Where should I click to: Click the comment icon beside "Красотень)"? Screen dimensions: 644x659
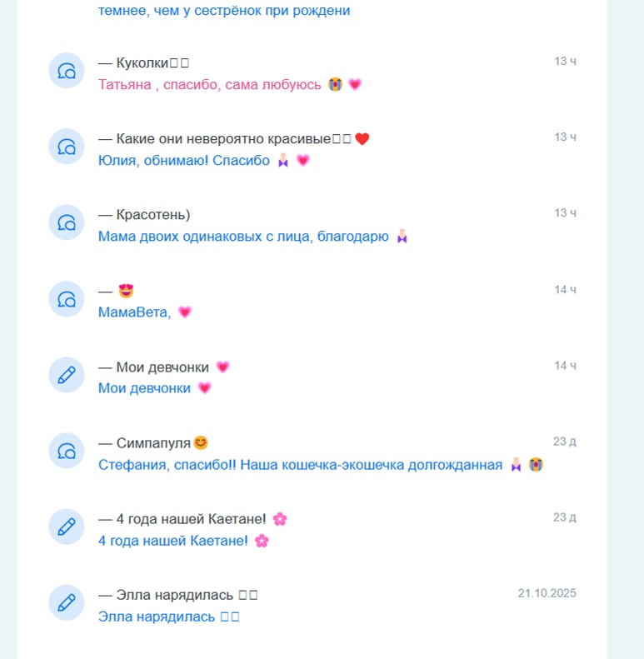(x=67, y=222)
